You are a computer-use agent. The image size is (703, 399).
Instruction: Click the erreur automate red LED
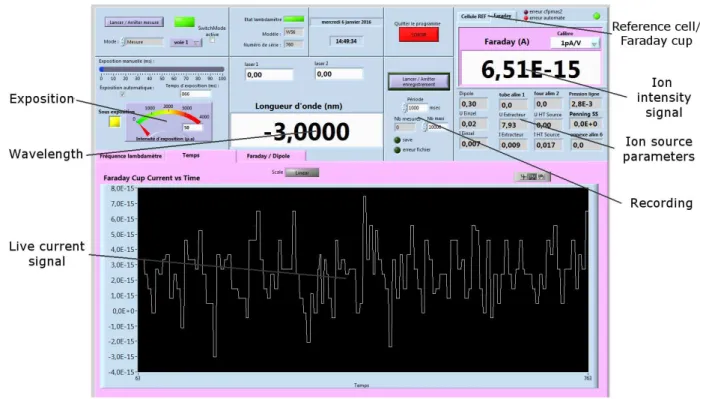(x=526, y=18)
